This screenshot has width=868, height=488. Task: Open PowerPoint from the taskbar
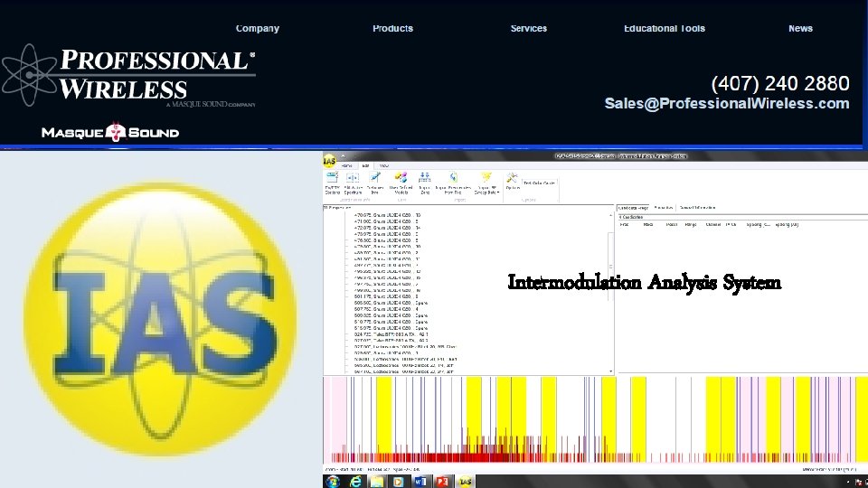[442, 482]
